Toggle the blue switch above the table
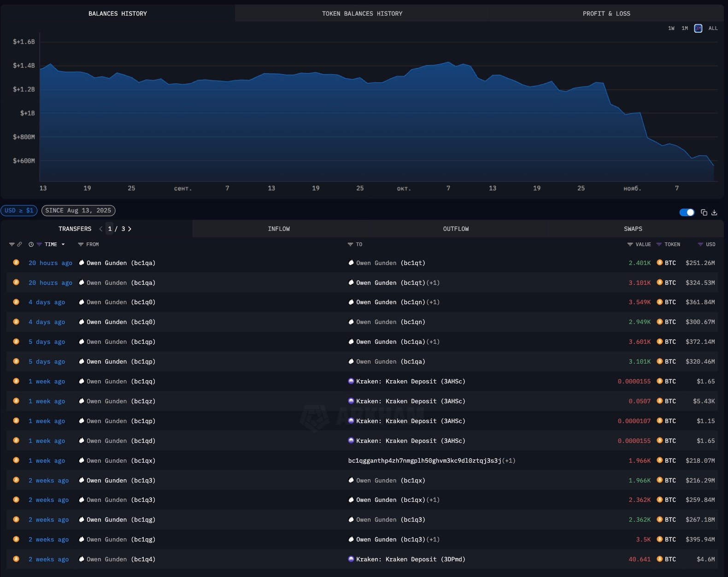728x577 pixels. tap(687, 212)
